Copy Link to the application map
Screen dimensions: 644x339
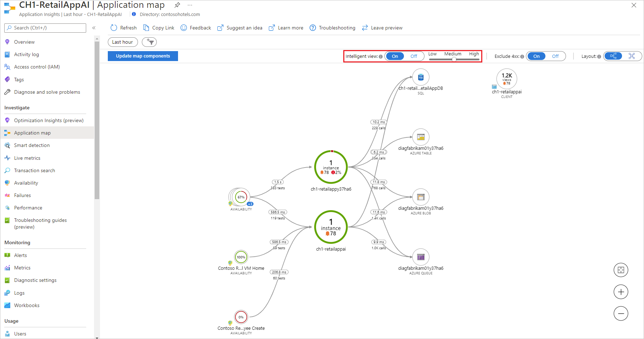pos(159,28)
